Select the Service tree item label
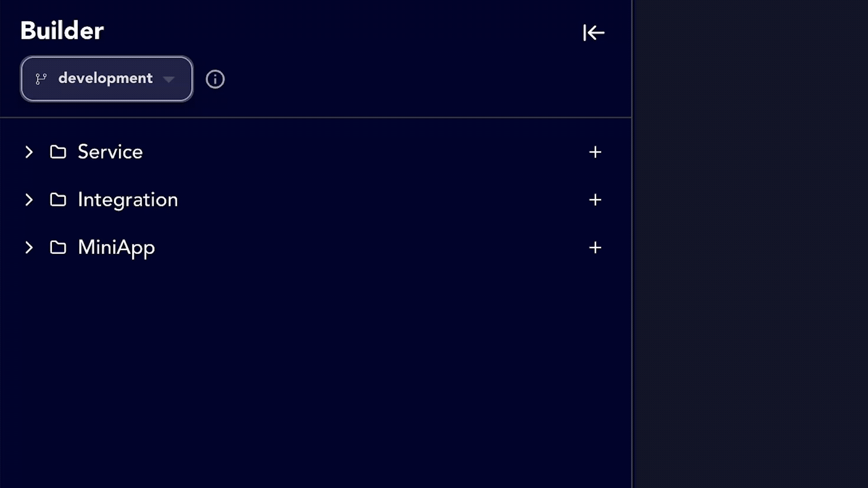The width and height of the screenshot is (868, 488). (110, 152)
